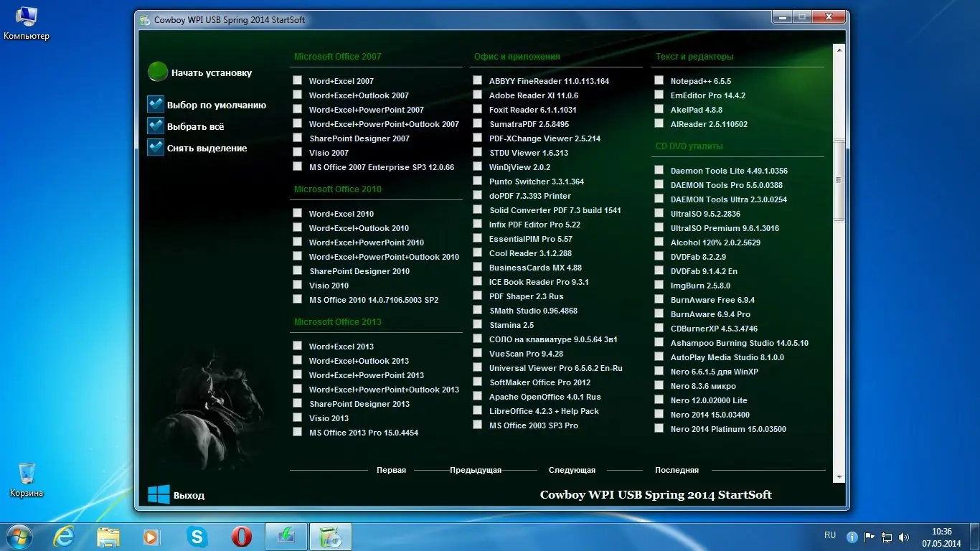The height and width of the screenshot is (551, 980).
Task: Click the Текст и редакторы heading
Action: pyautogui.click(x=694, y=57)
